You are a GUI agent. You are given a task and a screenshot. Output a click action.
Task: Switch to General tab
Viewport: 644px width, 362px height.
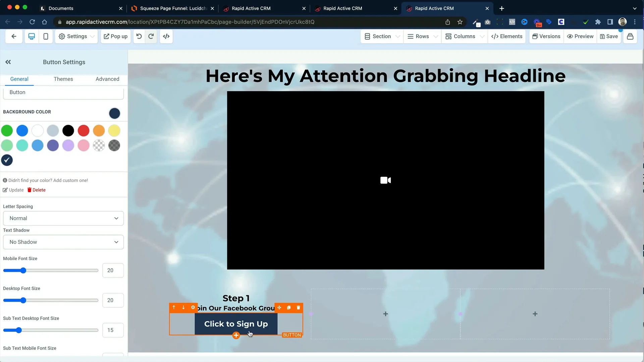[x=19, y=79]
